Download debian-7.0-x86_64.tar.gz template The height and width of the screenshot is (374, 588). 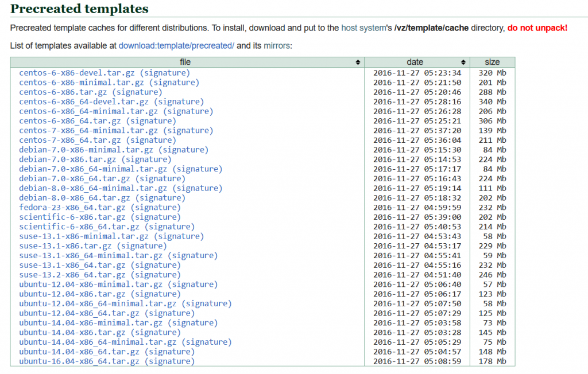[75, 179]
